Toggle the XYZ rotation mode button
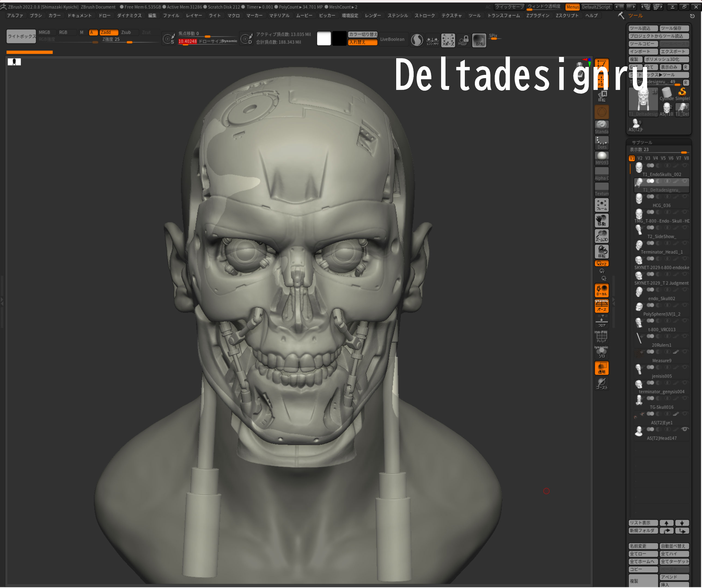 pos(601,263)
